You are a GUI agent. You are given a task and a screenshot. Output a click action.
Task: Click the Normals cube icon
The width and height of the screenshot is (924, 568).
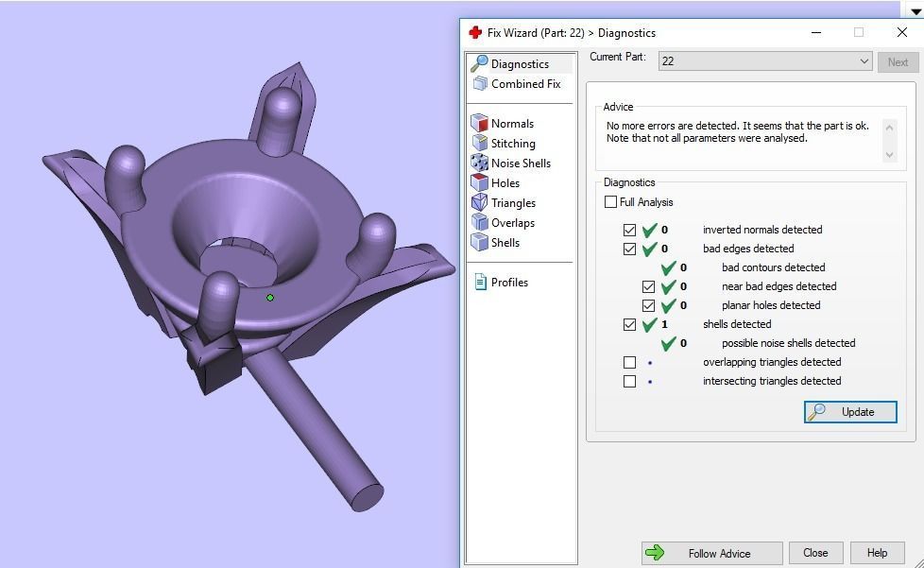click(479, 123)
